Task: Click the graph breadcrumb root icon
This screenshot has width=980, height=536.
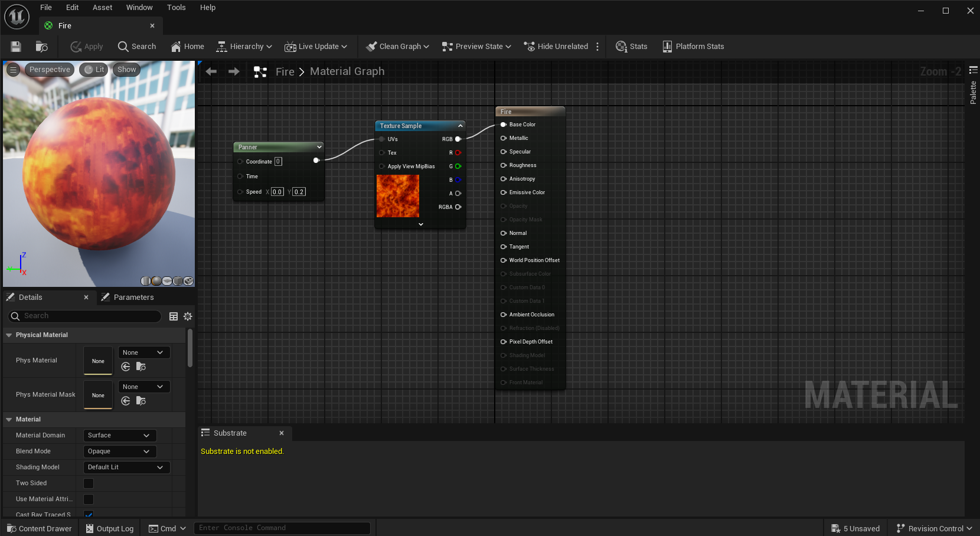Action: click(x=260, y=72)
